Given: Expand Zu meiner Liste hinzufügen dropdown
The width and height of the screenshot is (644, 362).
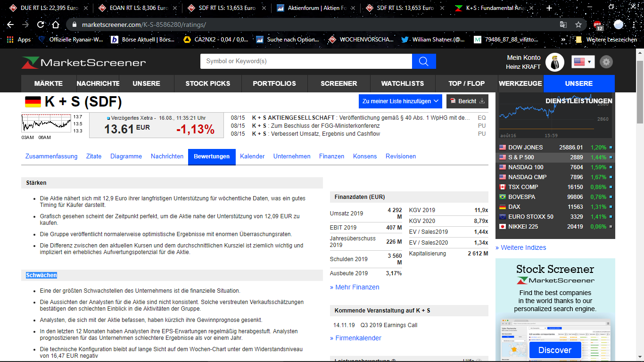Looking at the screenshot, I should [x=400, y=101].
